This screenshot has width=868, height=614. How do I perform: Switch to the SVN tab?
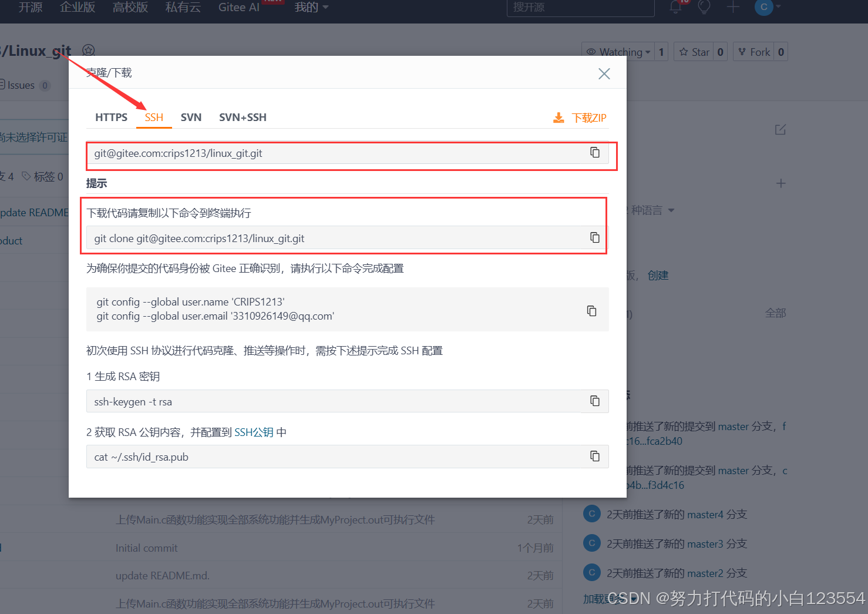pos(191,118)
